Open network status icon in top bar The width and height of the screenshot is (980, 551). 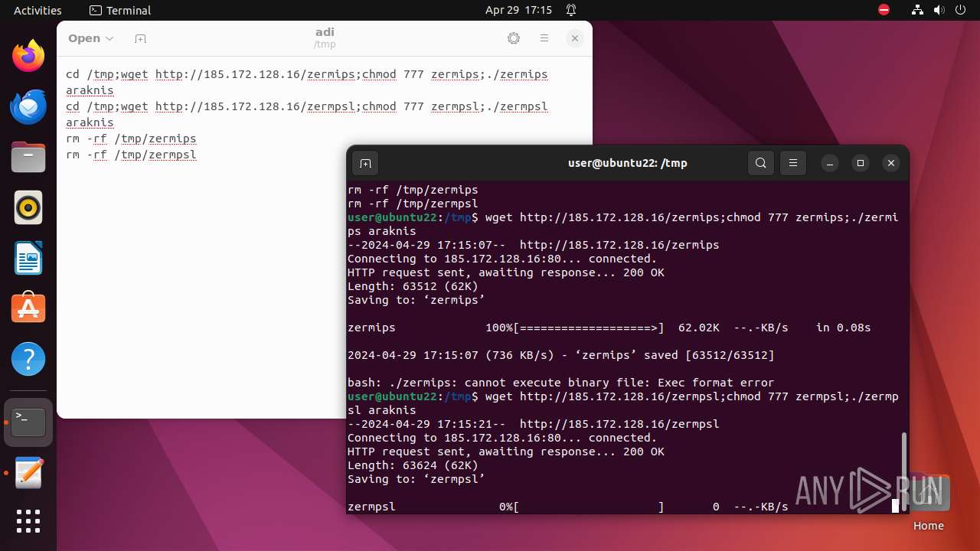918,10
